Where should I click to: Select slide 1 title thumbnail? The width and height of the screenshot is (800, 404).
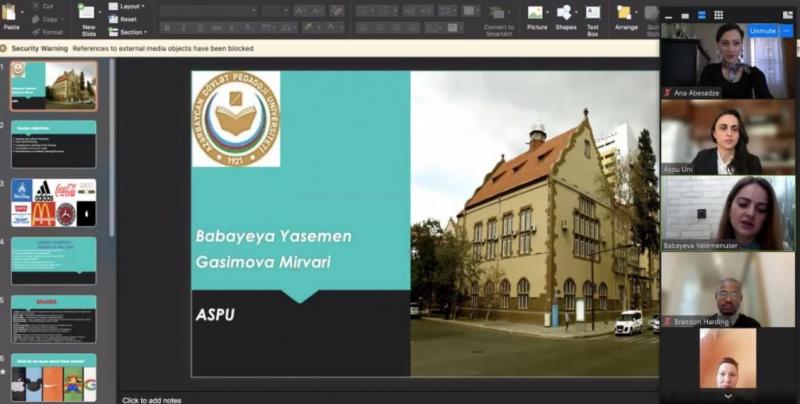(x=54, y=86)
